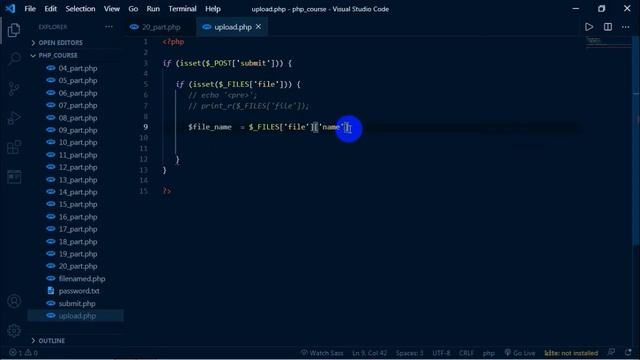The image size is (640, 360).
Task: Click the editor vertical scrollbar
Action: pos(636,141)
